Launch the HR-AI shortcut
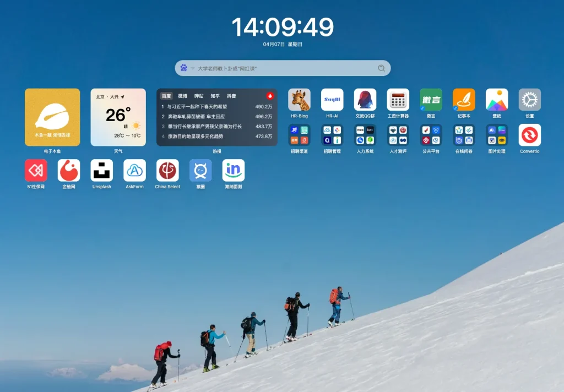Viewport: 564px width, 392px height. pos(332,100)
